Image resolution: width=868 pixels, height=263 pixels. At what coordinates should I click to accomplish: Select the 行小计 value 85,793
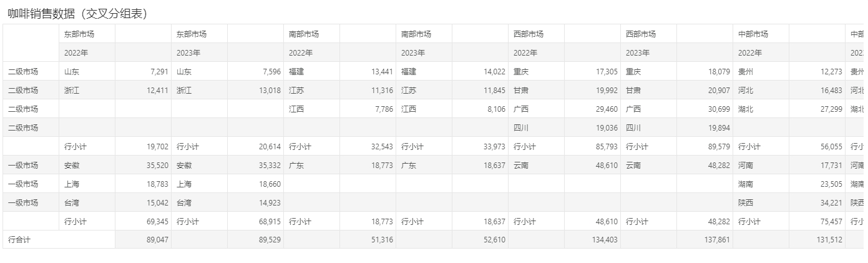(593, 146)
